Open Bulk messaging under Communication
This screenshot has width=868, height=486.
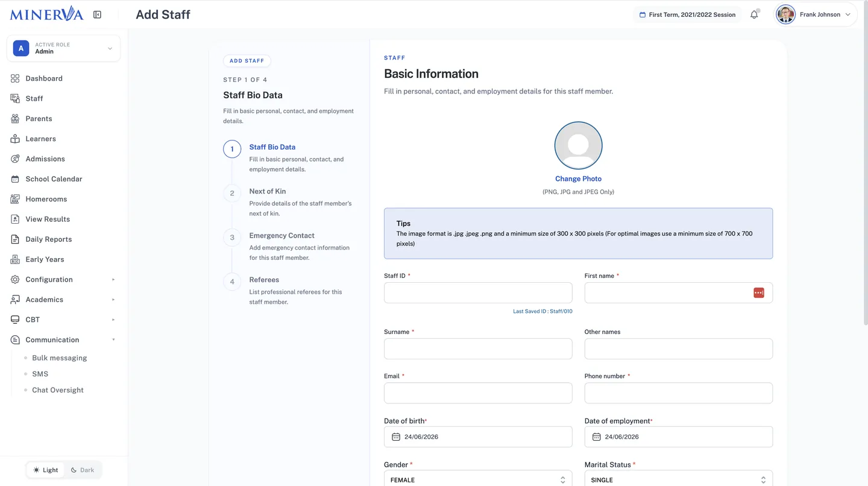59,358
